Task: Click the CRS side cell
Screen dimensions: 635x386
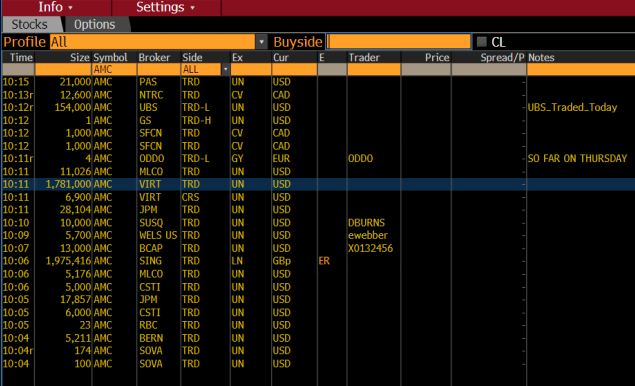Action: tap(190, 197)
